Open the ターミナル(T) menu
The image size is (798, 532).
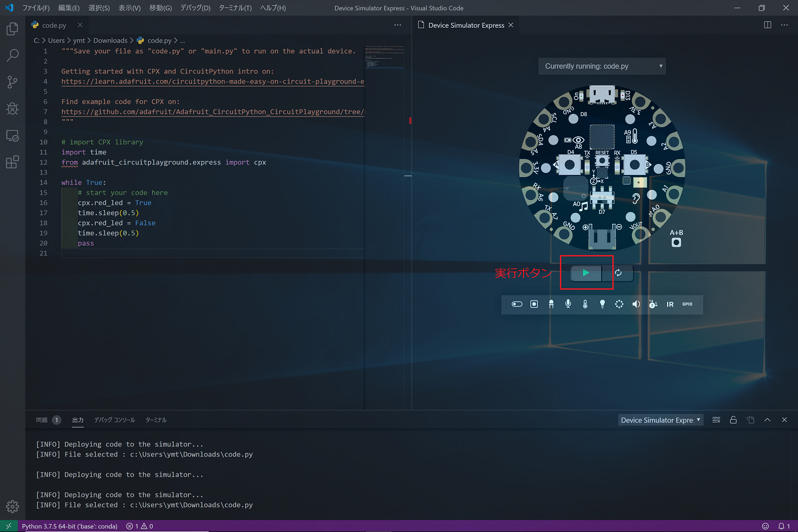235,8
